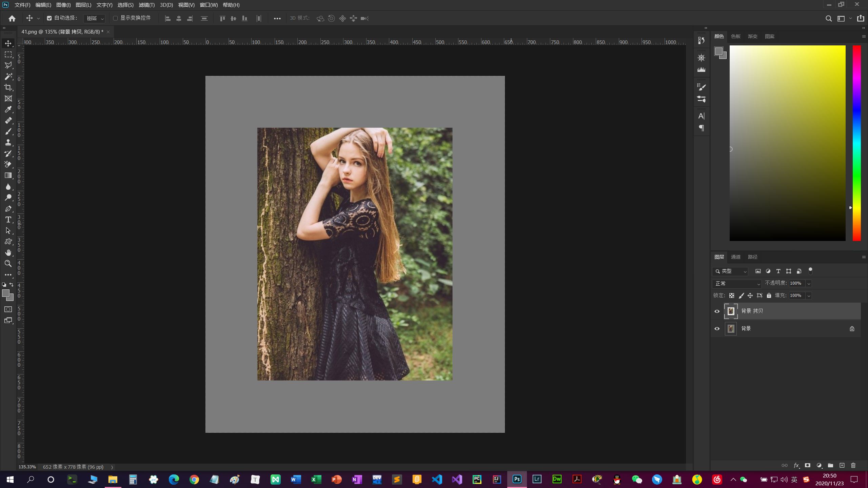Open the blend mode 正常 dropdown

(737, 283)
